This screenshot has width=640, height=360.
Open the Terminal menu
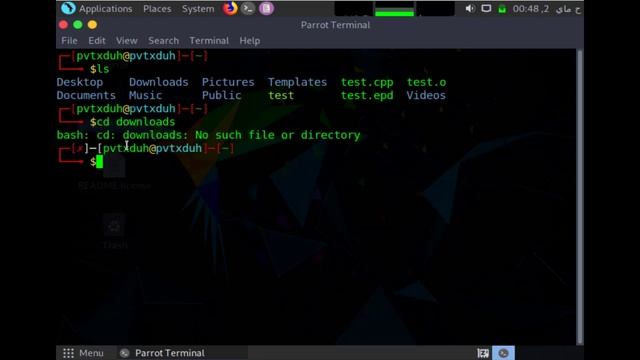[209, 41]
